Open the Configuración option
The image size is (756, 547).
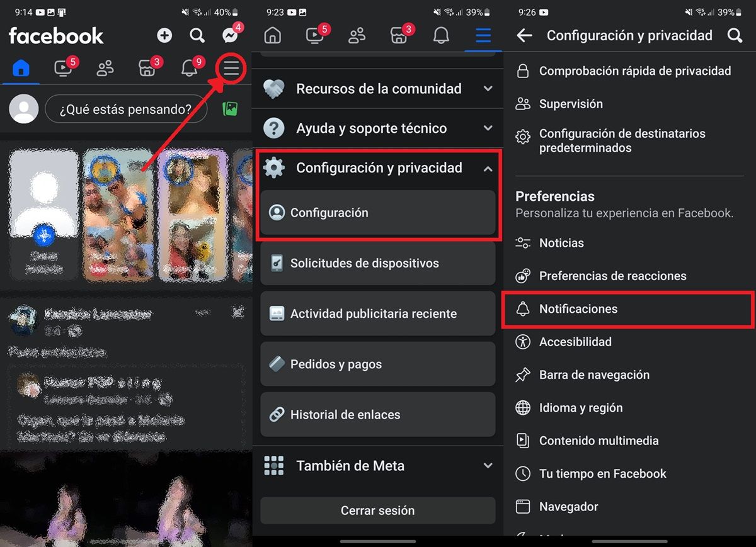(x=378, y=212)
